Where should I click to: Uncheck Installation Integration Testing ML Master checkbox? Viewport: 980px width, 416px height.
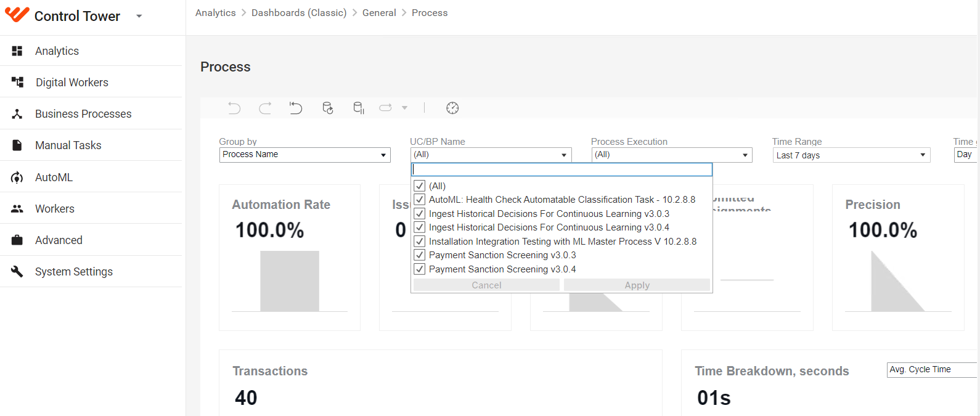coord(420,241)
